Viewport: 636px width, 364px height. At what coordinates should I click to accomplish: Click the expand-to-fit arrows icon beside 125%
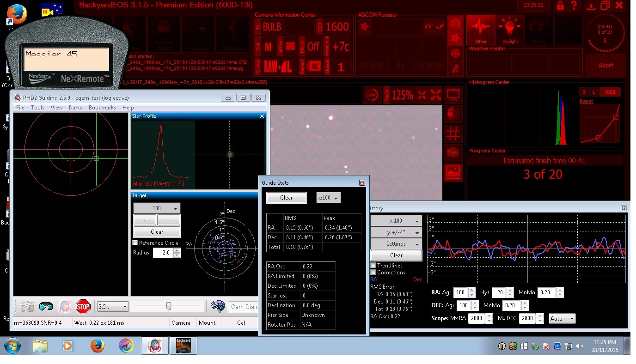[x=436, y=96]
